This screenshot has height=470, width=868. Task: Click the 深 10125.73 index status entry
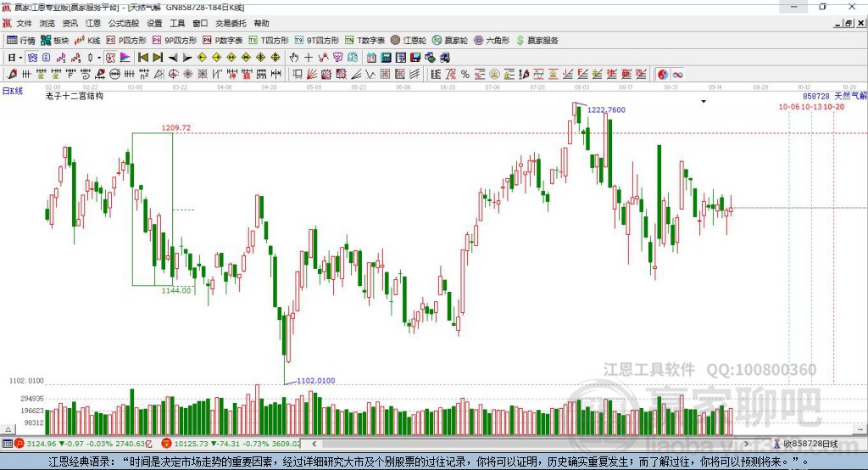click(x=231, y=444)
